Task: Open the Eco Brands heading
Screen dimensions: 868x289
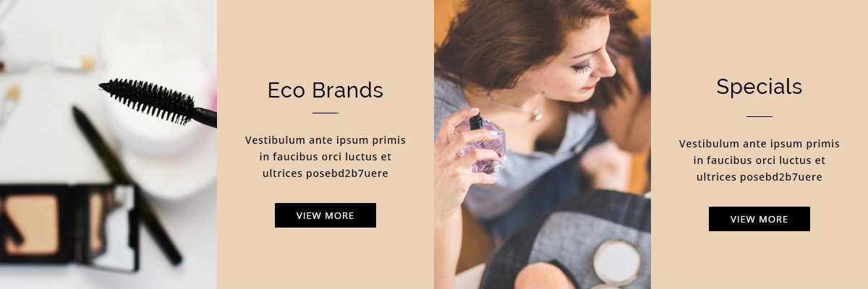Action: click(325, 90)
